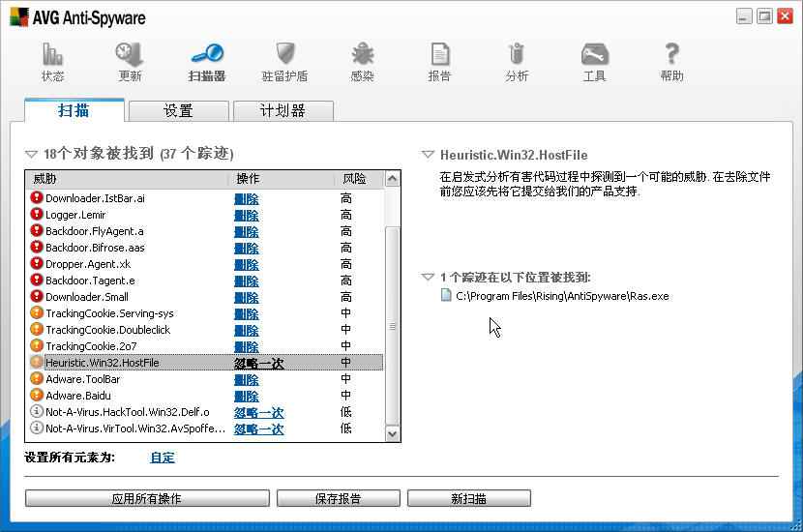Sort list by 操作 column header

point(281,179)
